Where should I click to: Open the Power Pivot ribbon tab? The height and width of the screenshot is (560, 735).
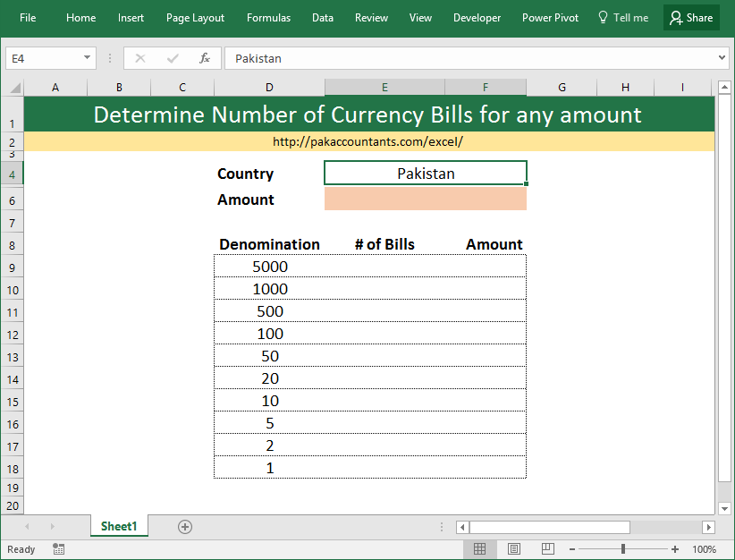(x=550, y=18)
